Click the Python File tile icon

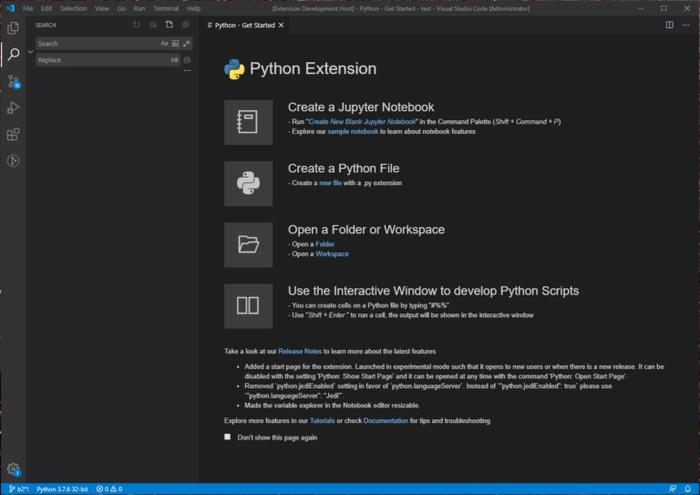point(248,183)
